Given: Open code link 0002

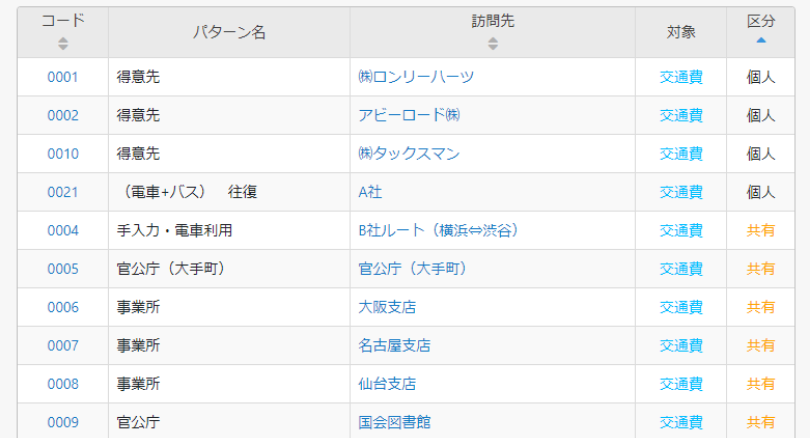Looking at the screenshot, I should click(62, 115).
